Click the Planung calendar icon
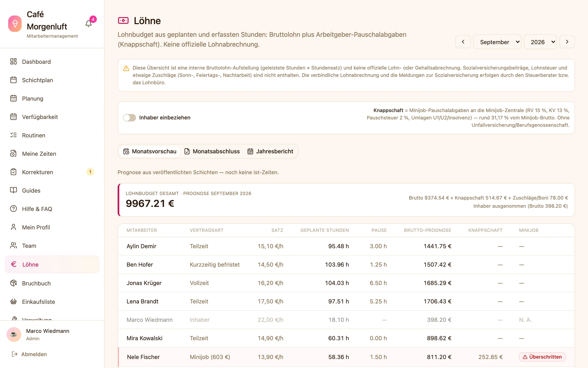 pyautogui.click(x=13, y=98)
